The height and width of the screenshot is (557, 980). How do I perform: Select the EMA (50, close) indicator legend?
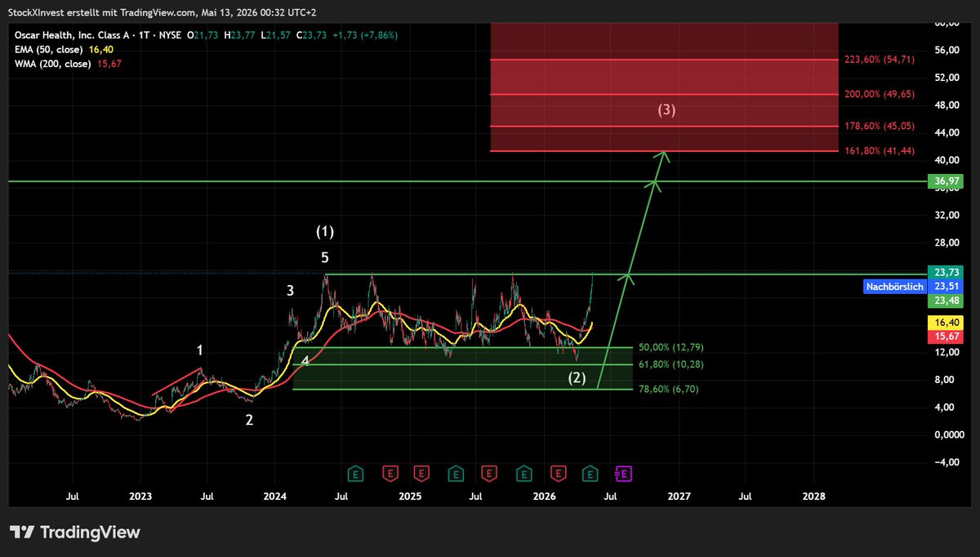(48, 49)
